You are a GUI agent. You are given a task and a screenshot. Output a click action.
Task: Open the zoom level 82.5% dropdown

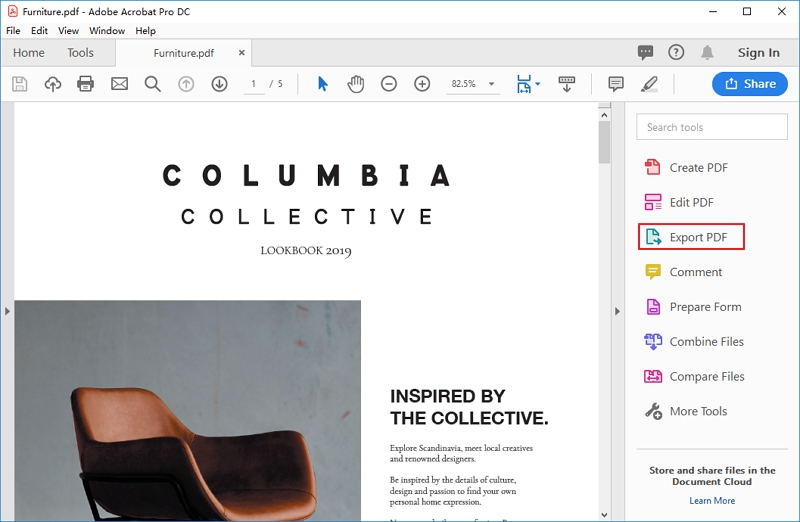pos(491,84)
